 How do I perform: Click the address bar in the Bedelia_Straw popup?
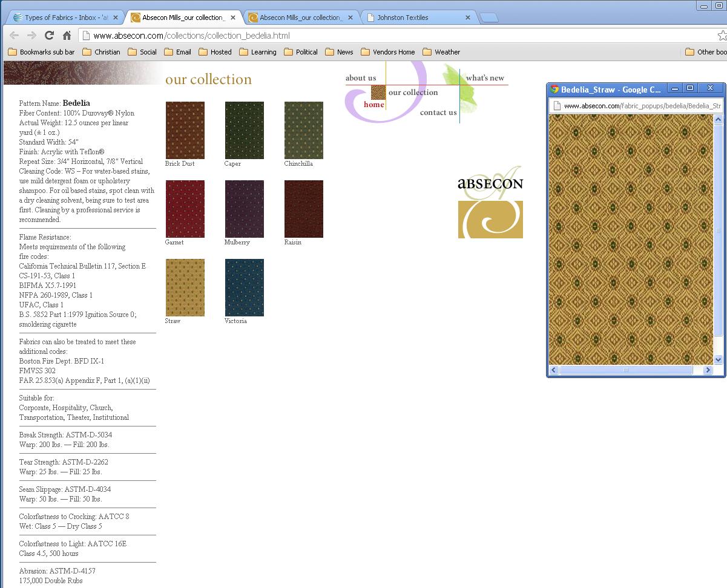(637, 106)
